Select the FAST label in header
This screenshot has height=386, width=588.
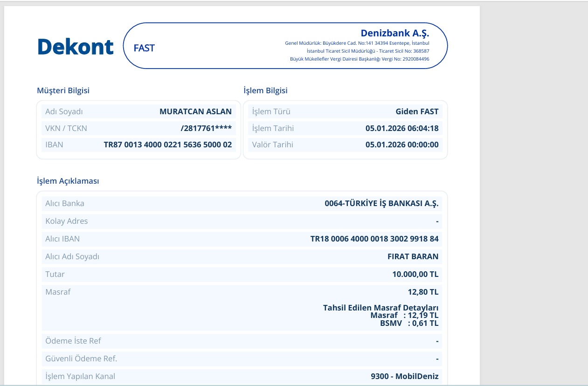[x=144, y=48]
